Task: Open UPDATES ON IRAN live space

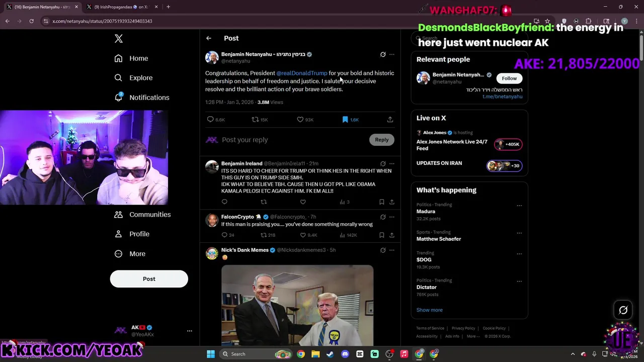Action: point(439,163)
